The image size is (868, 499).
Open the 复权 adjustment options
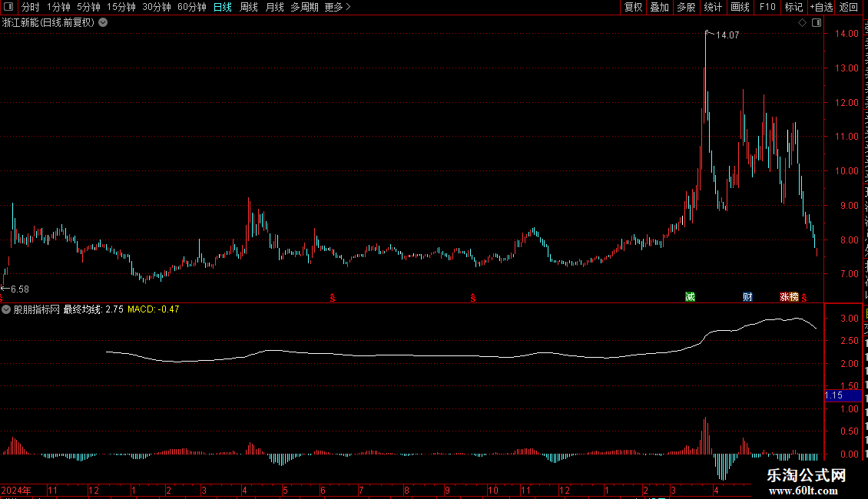(633, 7)
